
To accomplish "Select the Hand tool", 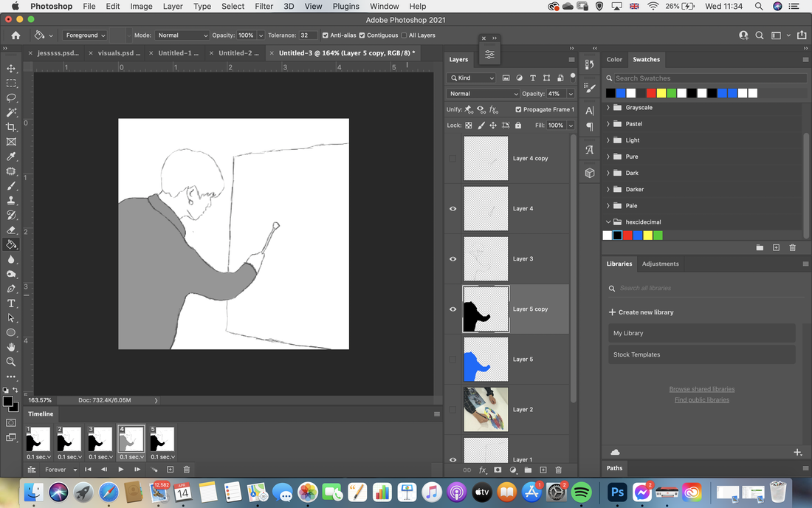I will point(11,348).
